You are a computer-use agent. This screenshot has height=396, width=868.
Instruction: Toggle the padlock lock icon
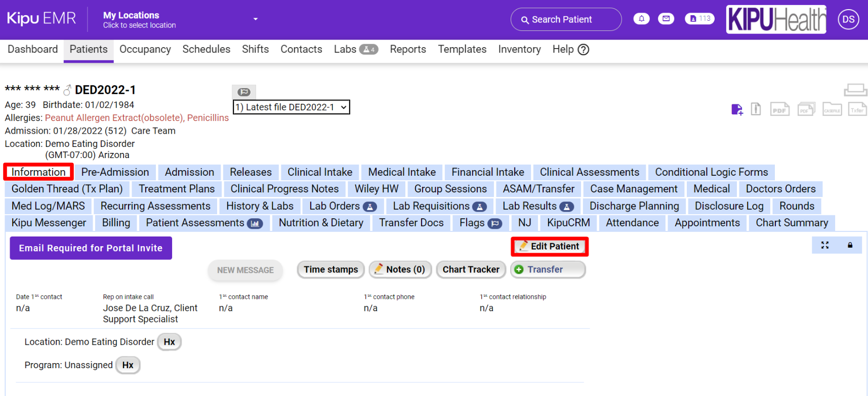coord(850,245)
